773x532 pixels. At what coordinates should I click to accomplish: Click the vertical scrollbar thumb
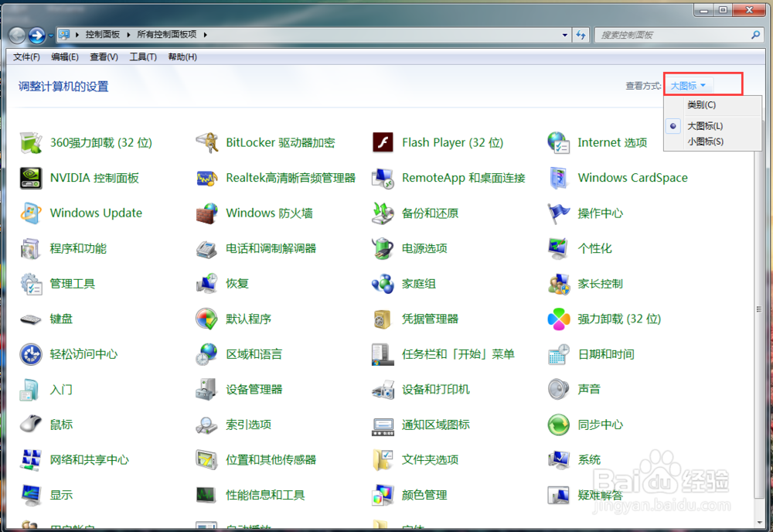click(759, 309)
